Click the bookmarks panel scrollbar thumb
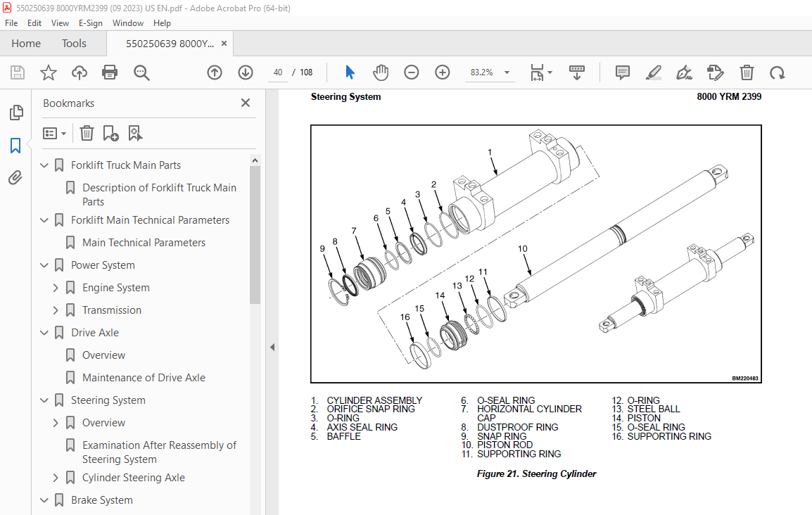 point(255,234)
